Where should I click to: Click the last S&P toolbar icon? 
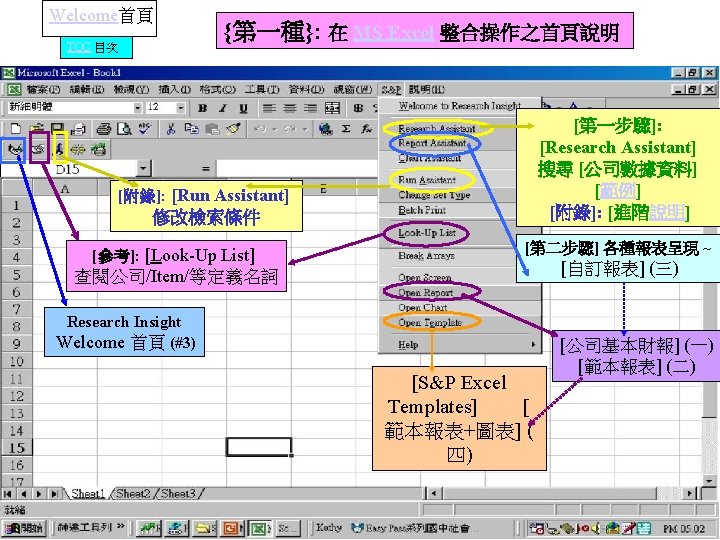98,149
